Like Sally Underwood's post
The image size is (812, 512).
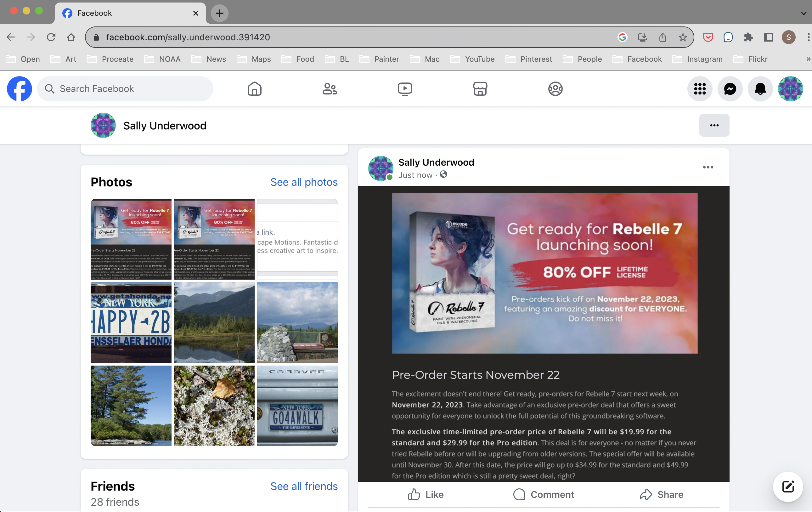[426, 494]
